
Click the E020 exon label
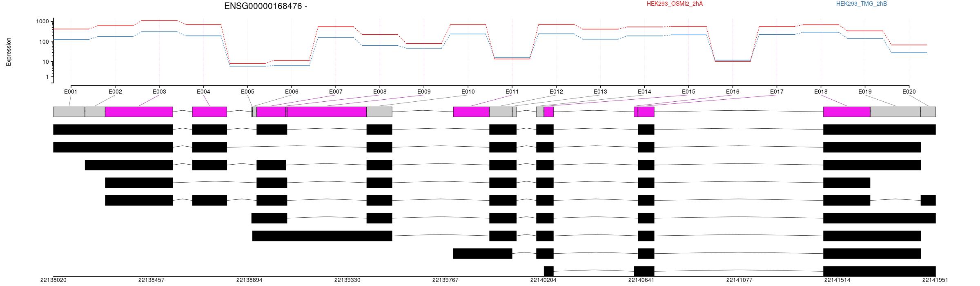[x=909, y=92]
